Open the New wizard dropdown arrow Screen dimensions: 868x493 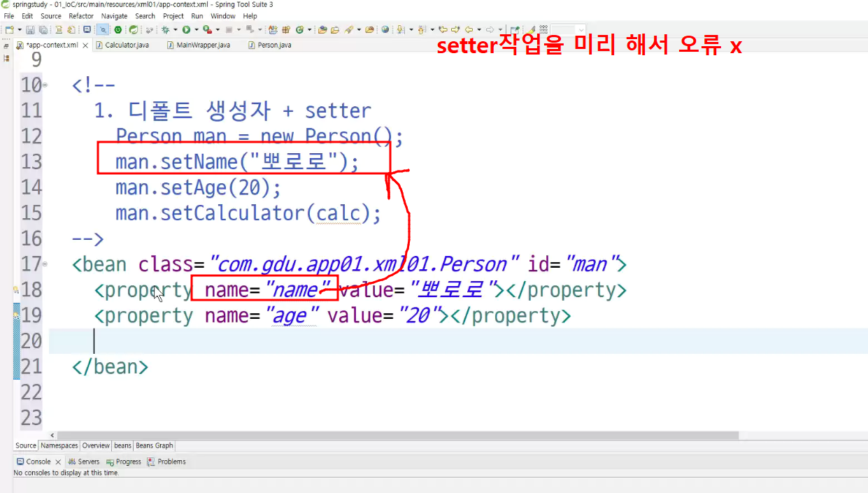point(20,29)
